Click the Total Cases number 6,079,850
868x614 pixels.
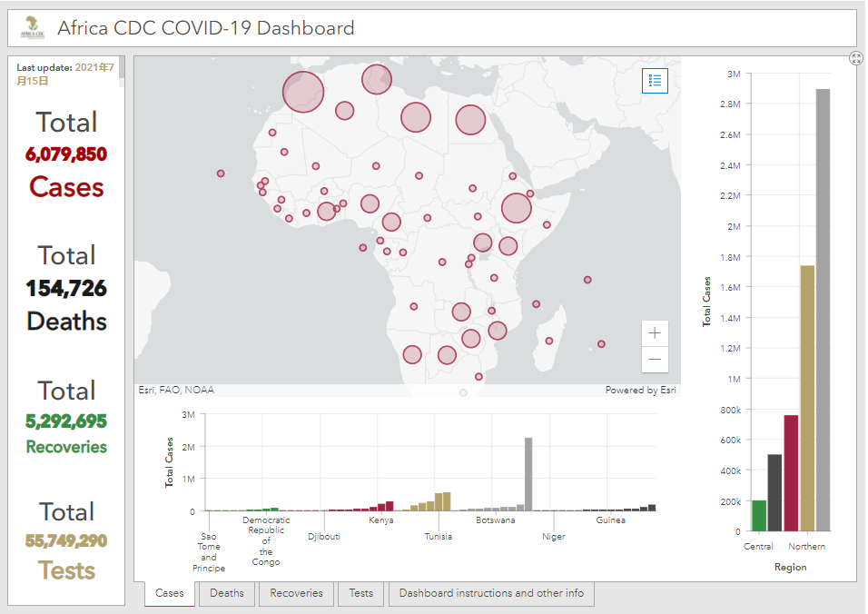click(66, 154)
